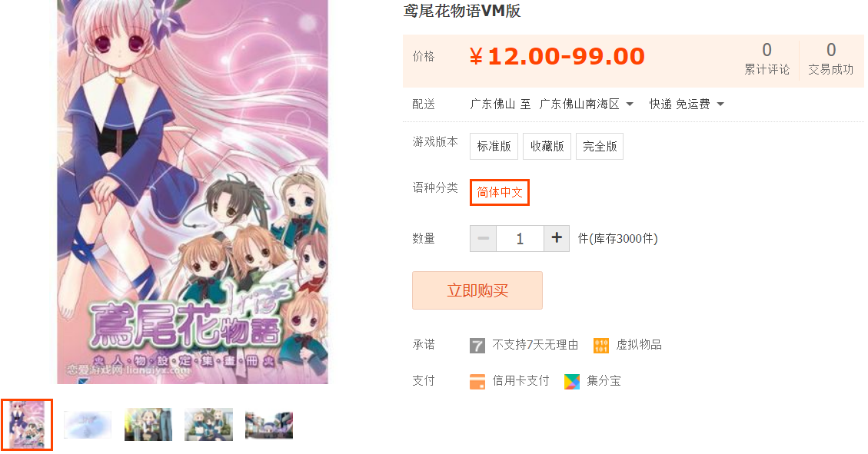This screenshot has width=868, height=454.
Task: Increase quantity with the plus button
Action: (x=557, y=238)
